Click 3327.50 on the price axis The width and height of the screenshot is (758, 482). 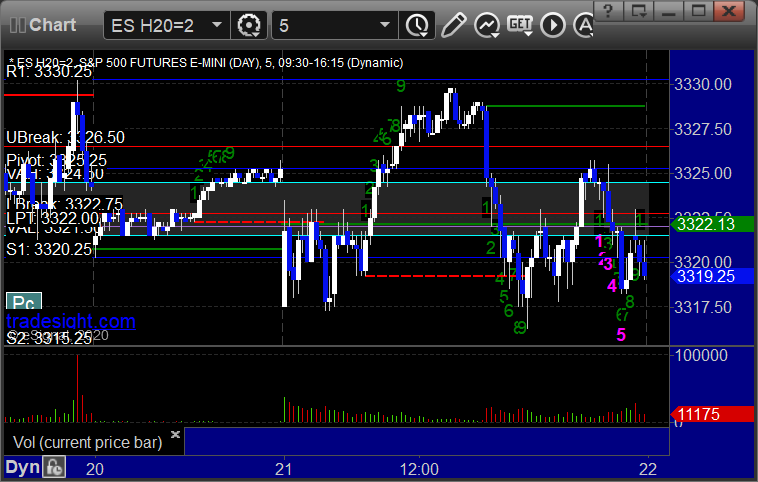(703, 129)
